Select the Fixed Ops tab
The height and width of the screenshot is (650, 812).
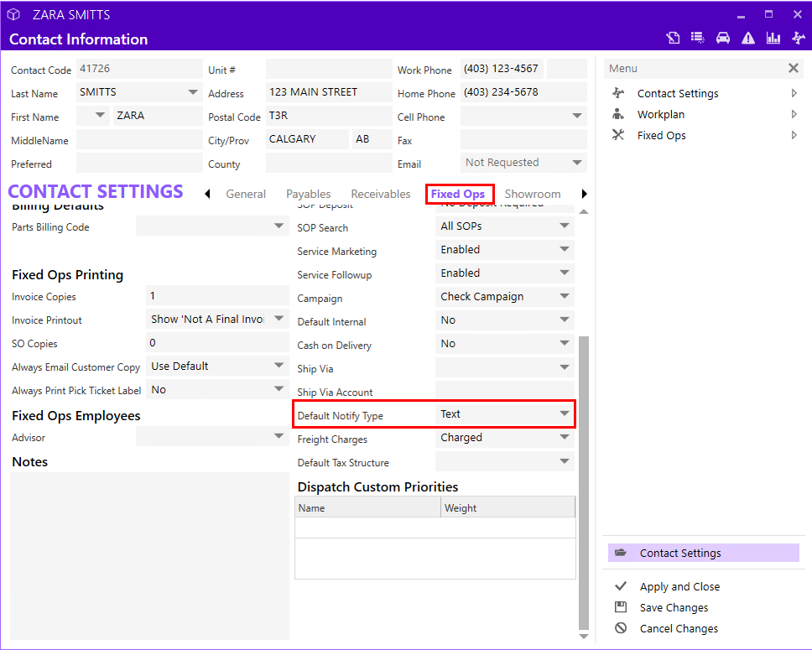point(458,194)
